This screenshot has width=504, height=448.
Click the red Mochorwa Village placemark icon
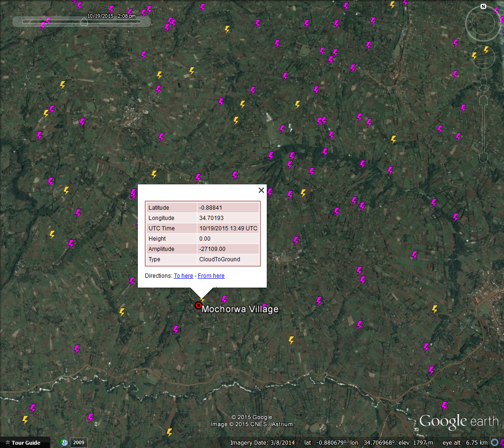[198, 305]
